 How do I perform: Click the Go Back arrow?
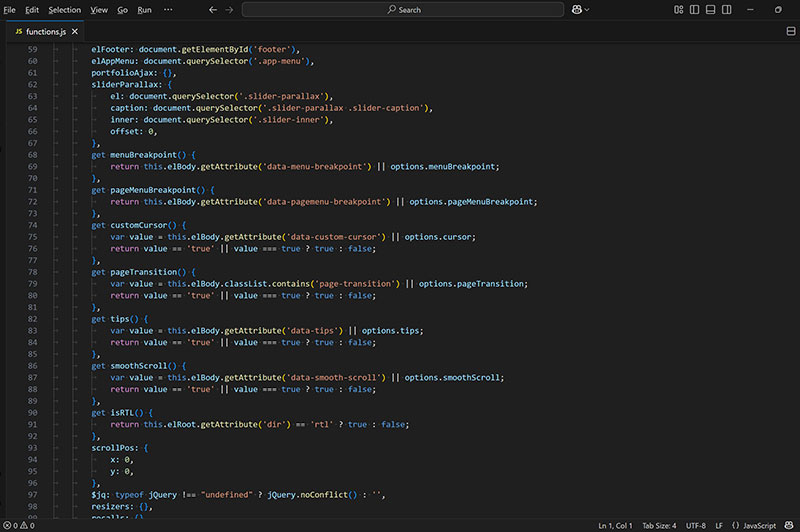coord(212,9)
